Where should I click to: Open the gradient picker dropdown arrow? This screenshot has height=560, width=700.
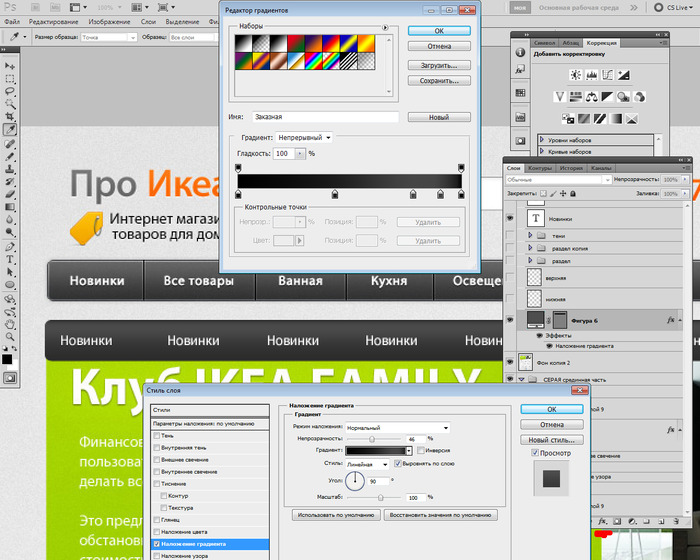coord(408,451)
